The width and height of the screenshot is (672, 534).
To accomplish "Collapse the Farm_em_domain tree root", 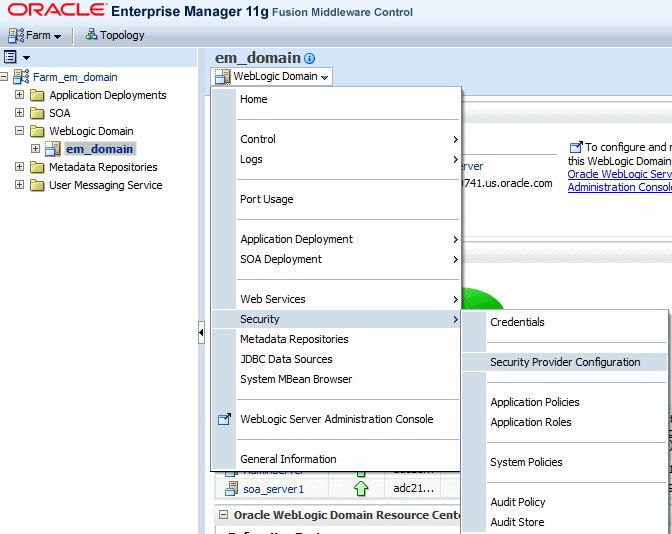I will (4, 77).
